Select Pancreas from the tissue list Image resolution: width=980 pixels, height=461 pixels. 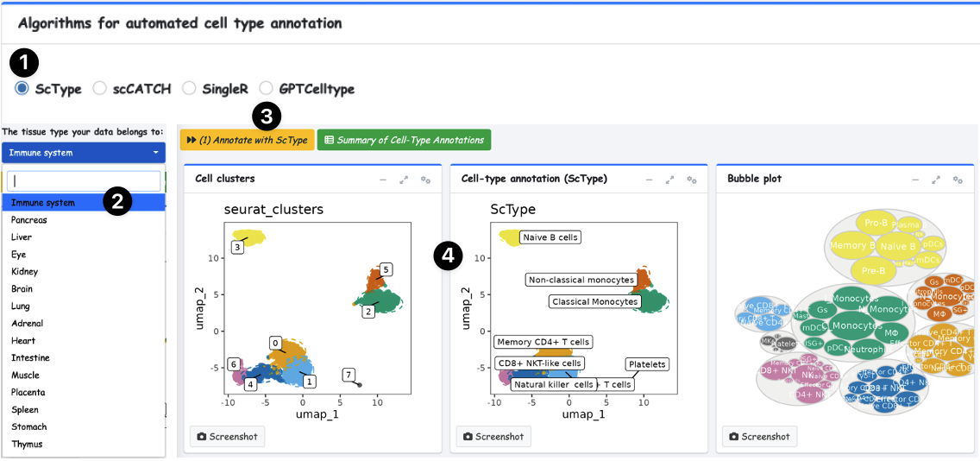[29, 220]
